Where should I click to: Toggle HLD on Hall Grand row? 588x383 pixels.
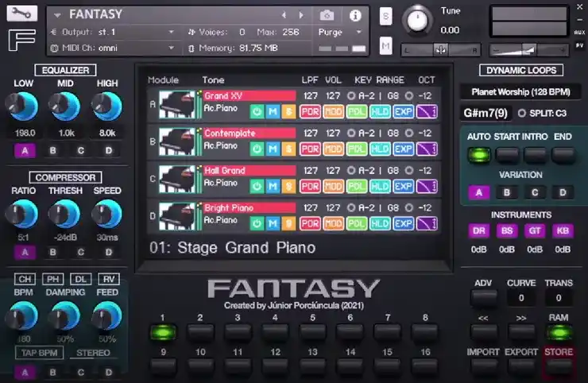(x=380, y=186)
